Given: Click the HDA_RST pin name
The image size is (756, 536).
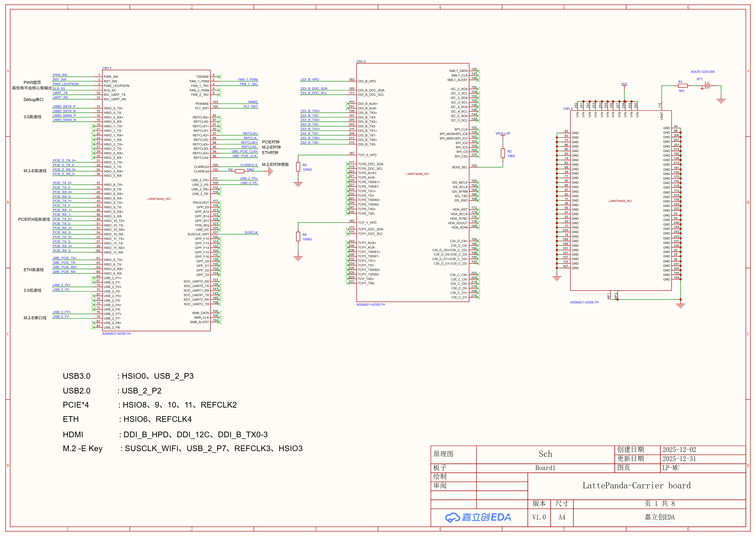Looking at the screenshot, I should tap(460, 209).
